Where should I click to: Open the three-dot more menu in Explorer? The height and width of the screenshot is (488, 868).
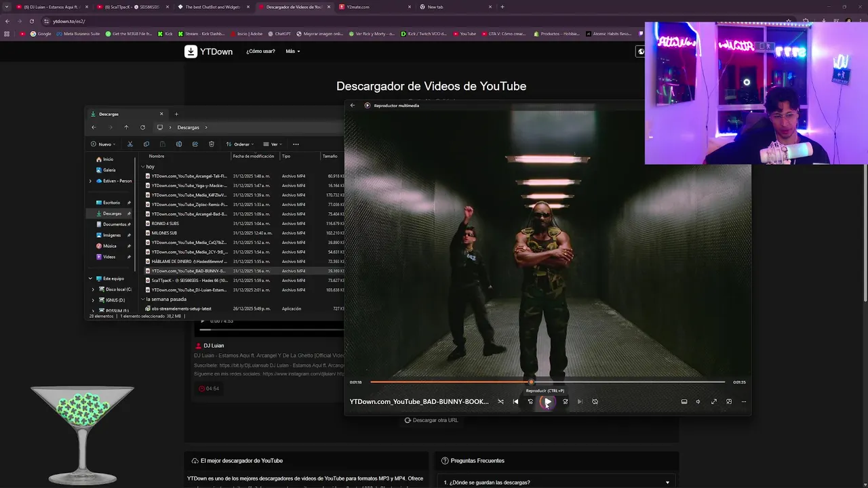click(296, 144)
